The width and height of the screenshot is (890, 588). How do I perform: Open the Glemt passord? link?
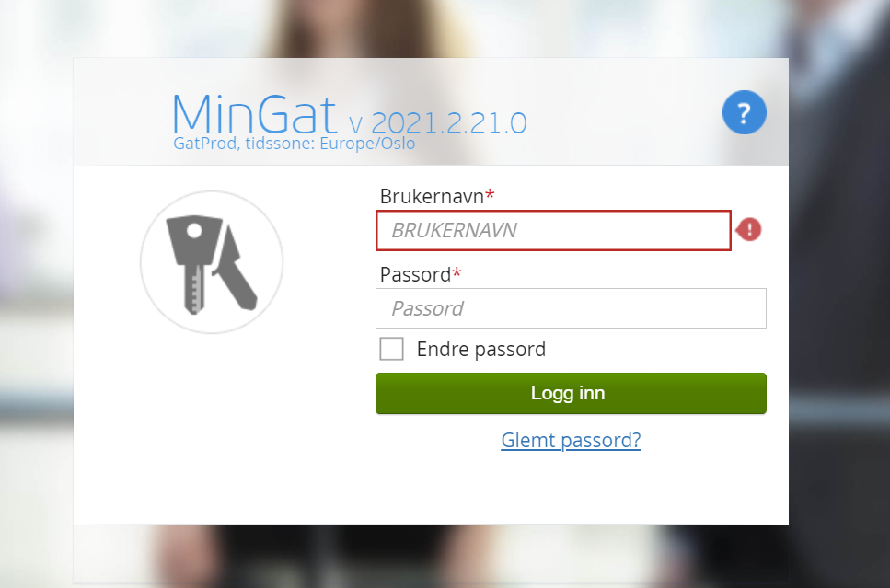click(x=571, y=441)
